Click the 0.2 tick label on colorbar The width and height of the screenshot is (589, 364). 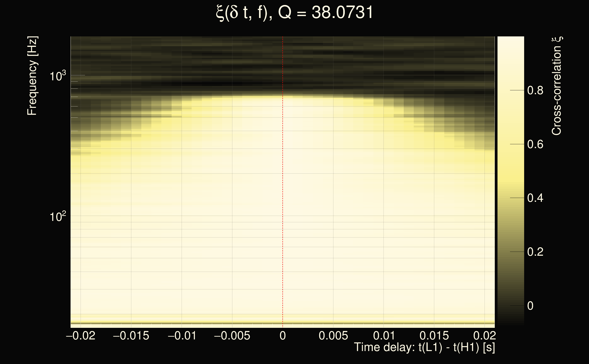click(x=535, y=252)
